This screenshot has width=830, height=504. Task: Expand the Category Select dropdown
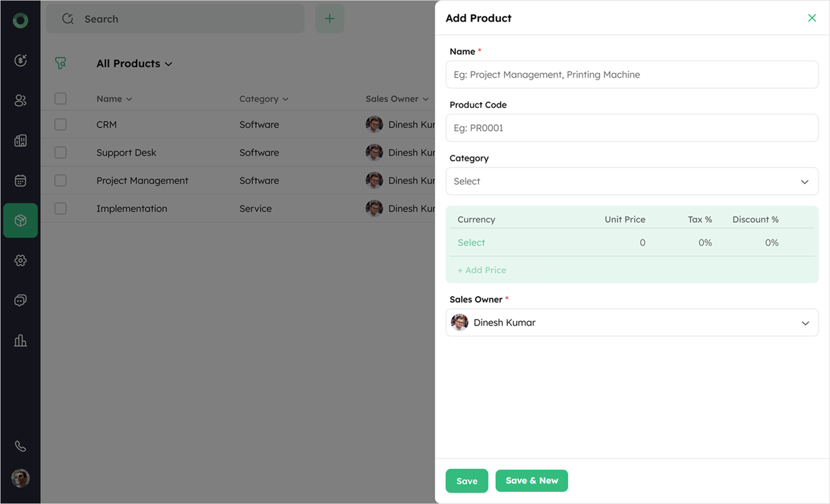tap(632, 181)
